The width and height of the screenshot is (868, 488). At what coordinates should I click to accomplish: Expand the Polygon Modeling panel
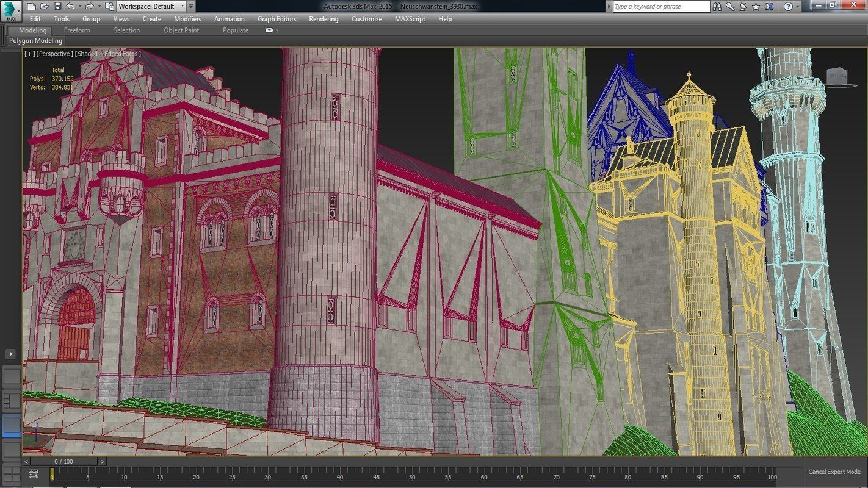click(35, 41)
